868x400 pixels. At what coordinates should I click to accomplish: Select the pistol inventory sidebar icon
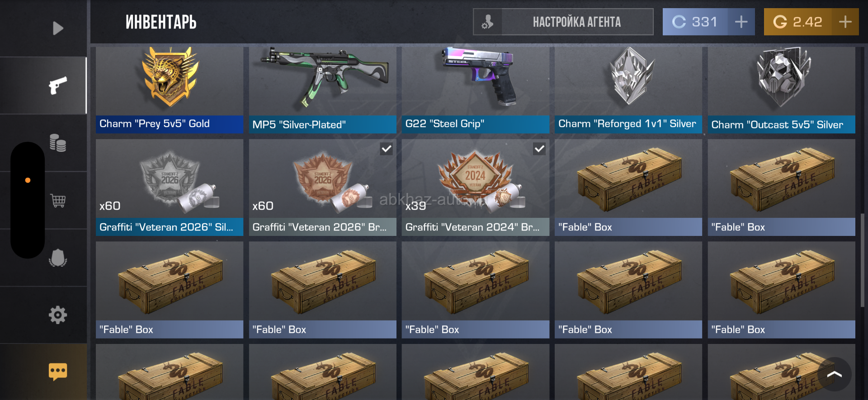[58, 85]
